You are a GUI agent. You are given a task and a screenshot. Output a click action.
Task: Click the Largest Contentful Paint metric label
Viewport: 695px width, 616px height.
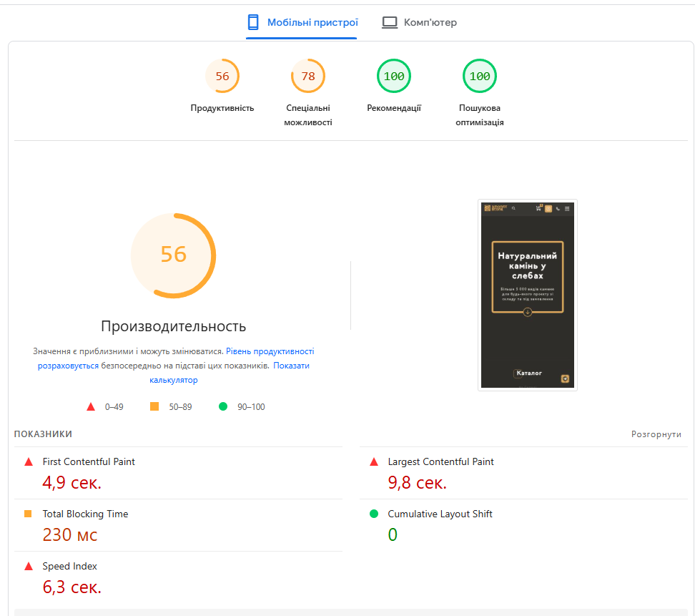pos(440,461)
